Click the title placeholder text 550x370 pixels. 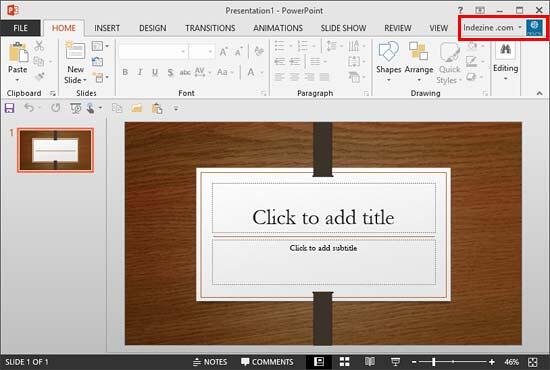[x=323, y=217]
